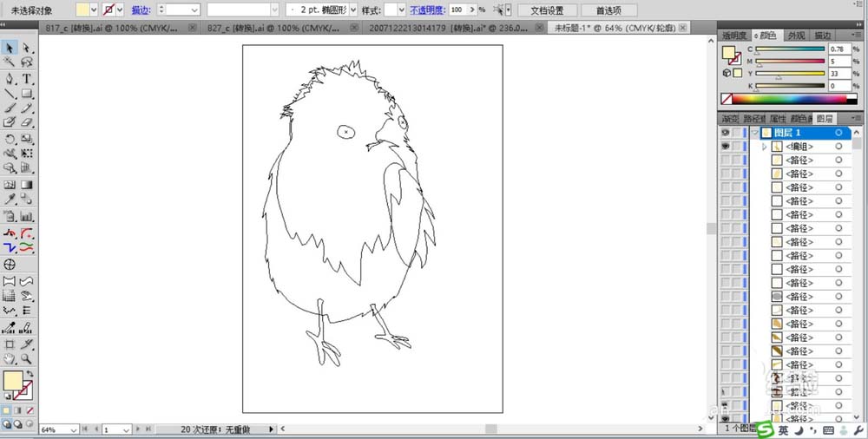Select the Free Transform tool
The width and height of the screenshot is (868, 439).
[27, 154]
